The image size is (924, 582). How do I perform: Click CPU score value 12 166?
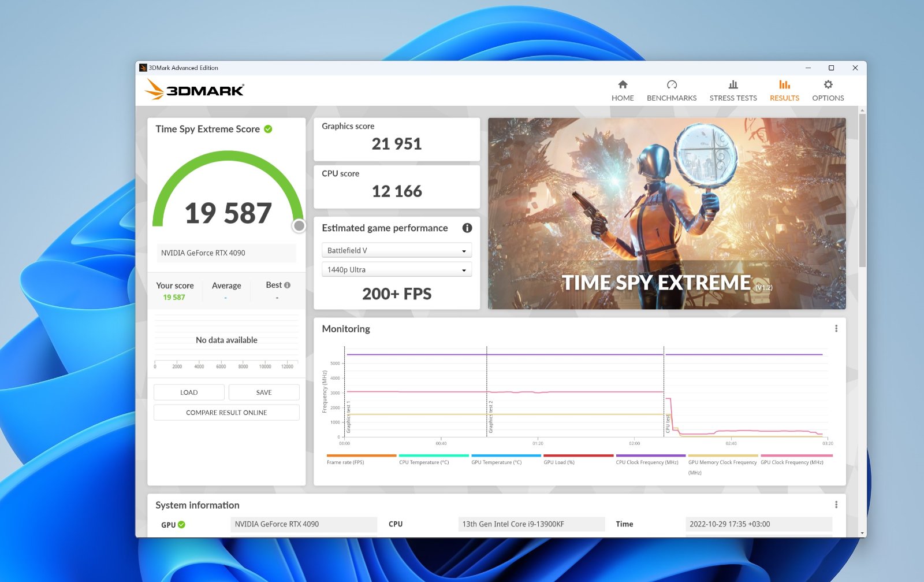(397, 191)
